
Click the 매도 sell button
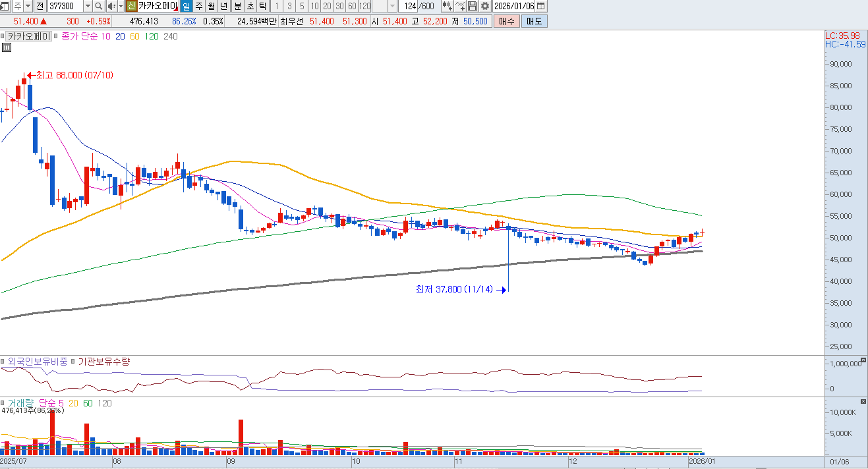point(533,21)
